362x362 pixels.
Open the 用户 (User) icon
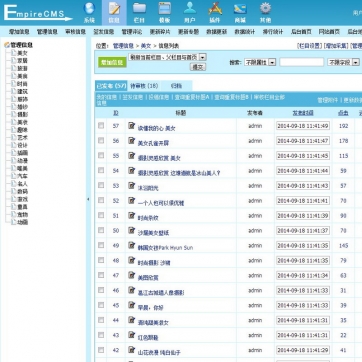coord(190,13)
